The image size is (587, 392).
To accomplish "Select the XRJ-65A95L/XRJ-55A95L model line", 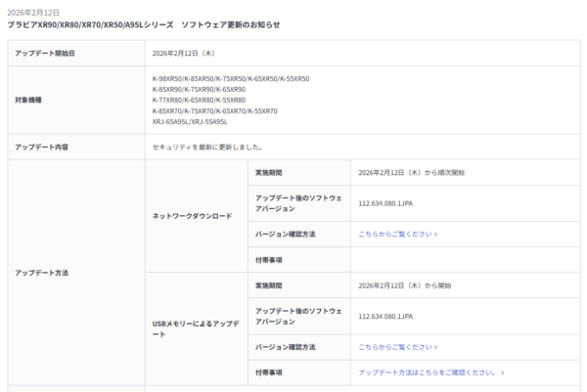I will tap(190, 121).
